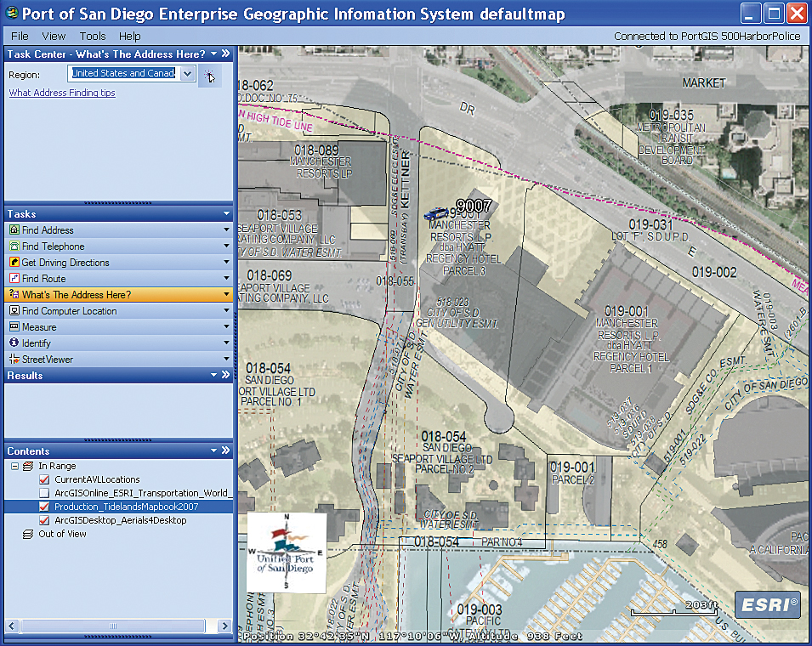Expand the Find Address task arrow
812x646 pixels.
click(226, 229)
